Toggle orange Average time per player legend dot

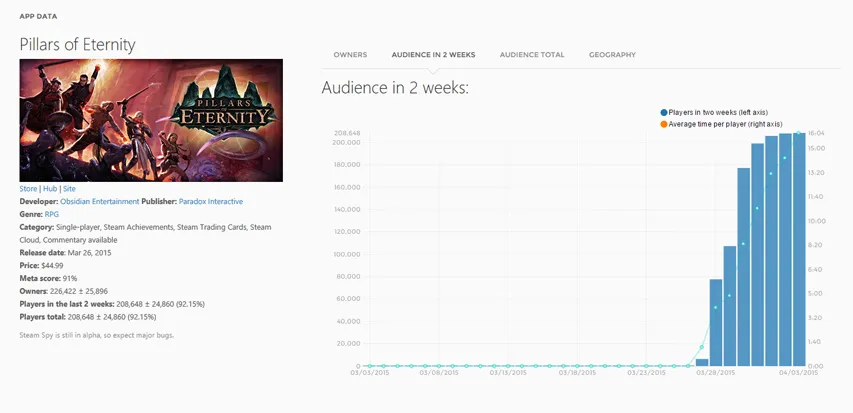coord(664,125)
